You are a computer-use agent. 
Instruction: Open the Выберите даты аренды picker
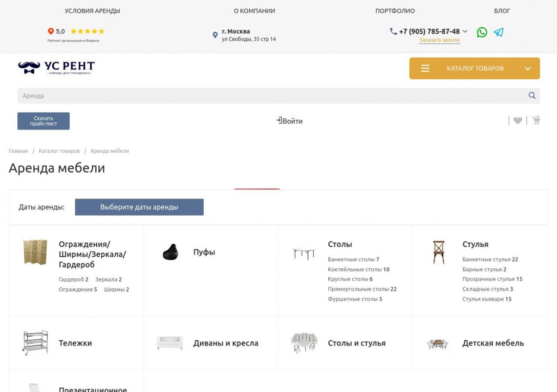click(x=139, y=207)
